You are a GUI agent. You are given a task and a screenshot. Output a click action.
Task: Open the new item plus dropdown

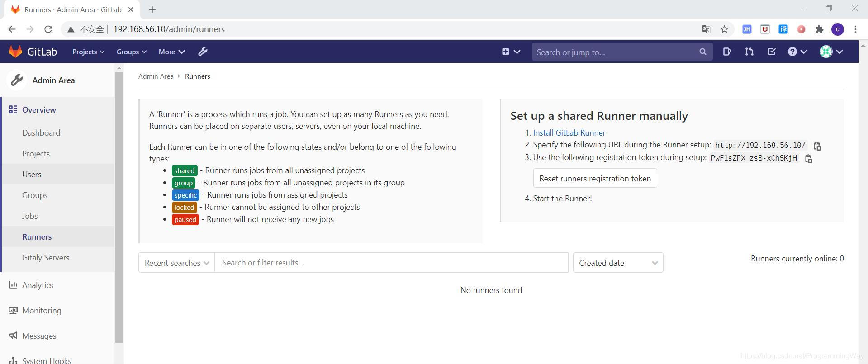pos(511,52)
